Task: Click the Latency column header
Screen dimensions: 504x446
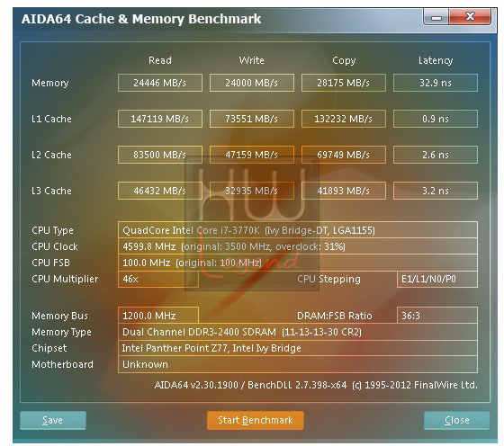Action: tap(436, 60)
